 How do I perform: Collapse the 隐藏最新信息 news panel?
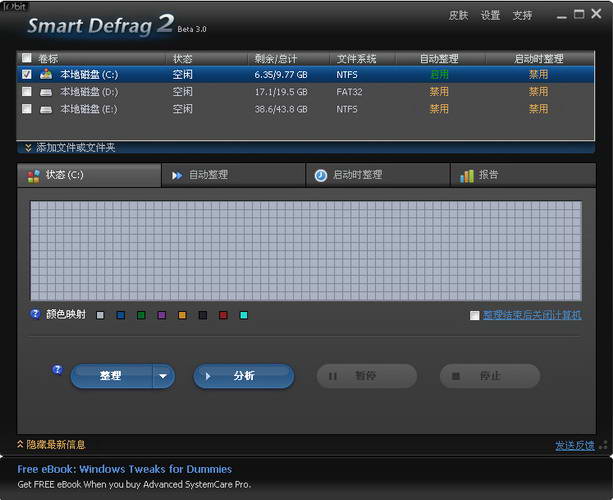click(51, 444)
